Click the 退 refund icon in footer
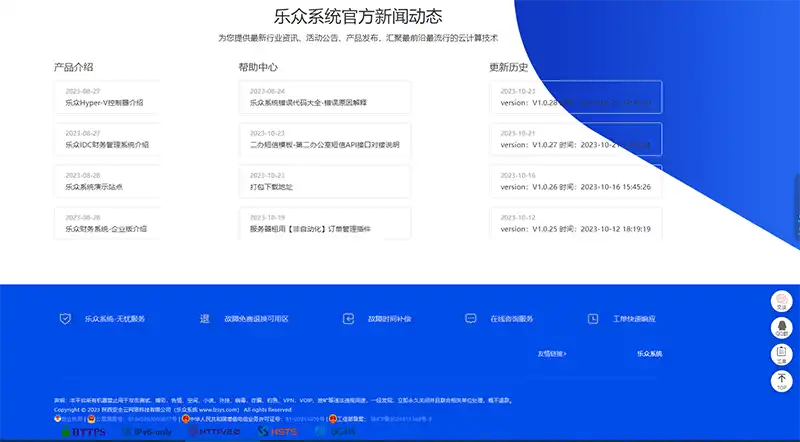Viewport: 800px width, 442px height. (205, 319)
